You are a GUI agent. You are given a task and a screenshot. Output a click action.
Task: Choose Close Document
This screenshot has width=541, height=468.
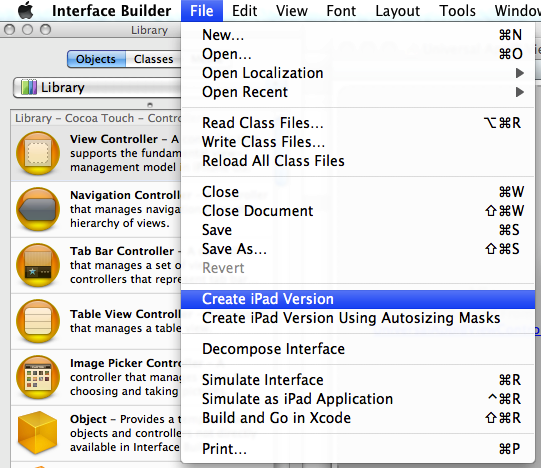coord(358,211)
